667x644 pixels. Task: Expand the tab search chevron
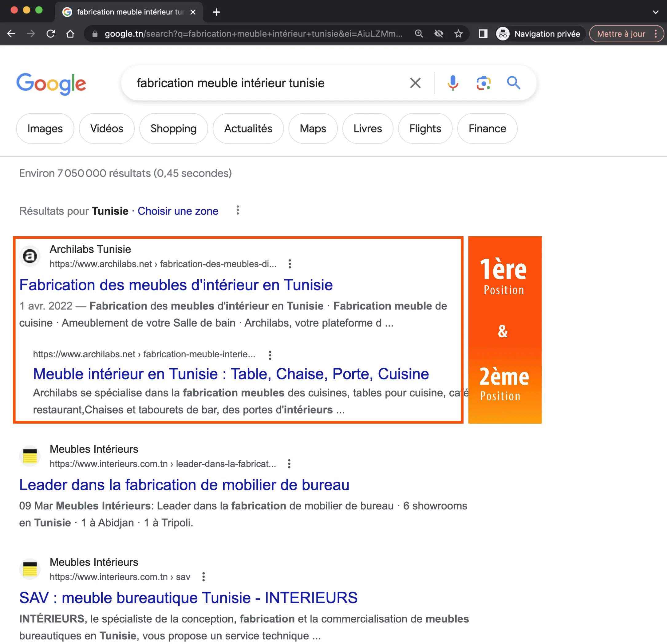655,12
